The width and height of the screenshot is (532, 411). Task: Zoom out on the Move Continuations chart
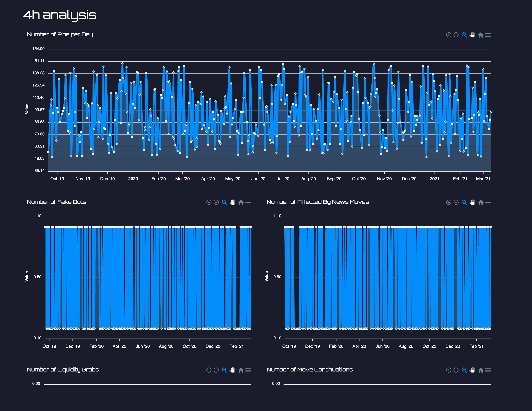pos(456,370)
